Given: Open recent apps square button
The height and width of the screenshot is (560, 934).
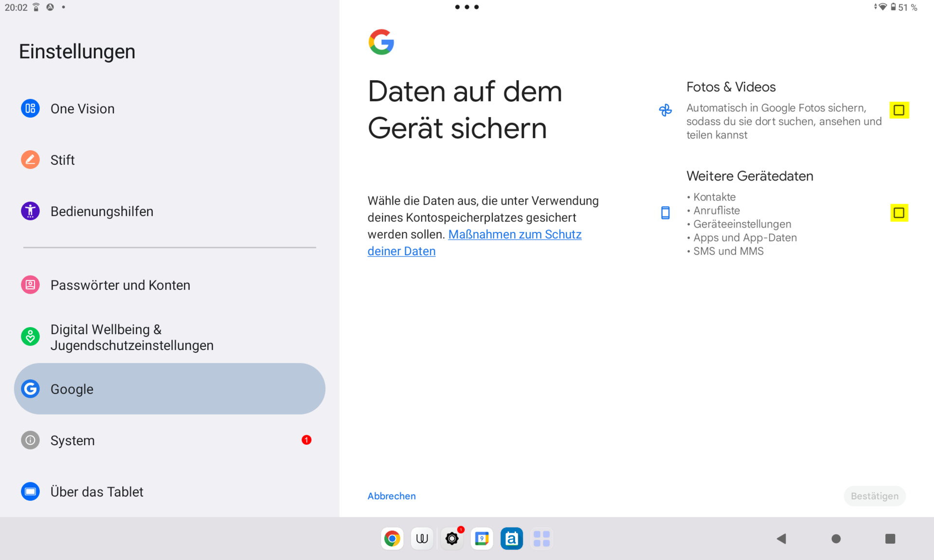Looking at the screenshot, I should point(890,539).
